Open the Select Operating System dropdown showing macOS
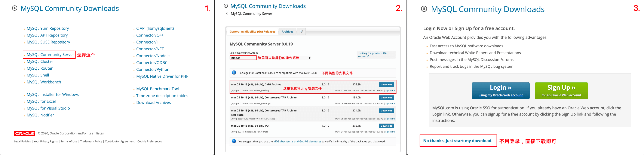 [x=270, y=58]
